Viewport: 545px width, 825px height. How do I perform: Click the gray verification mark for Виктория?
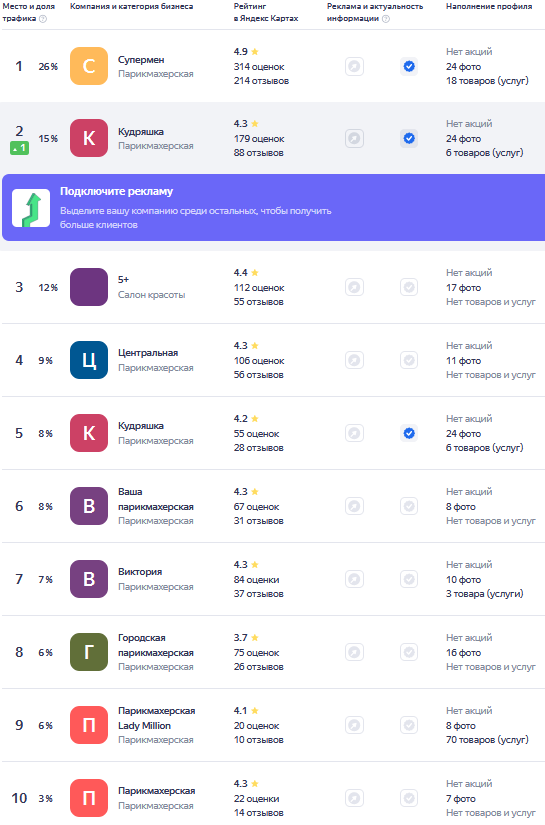click(x=409, y=580)
